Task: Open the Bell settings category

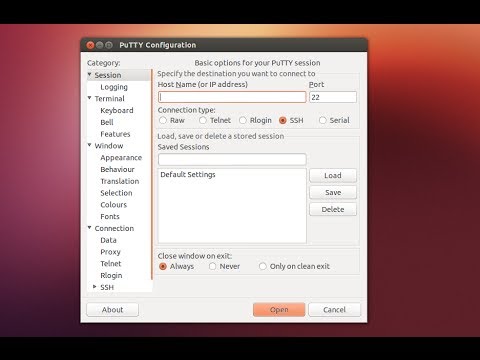Action: (x=107, y=122)
